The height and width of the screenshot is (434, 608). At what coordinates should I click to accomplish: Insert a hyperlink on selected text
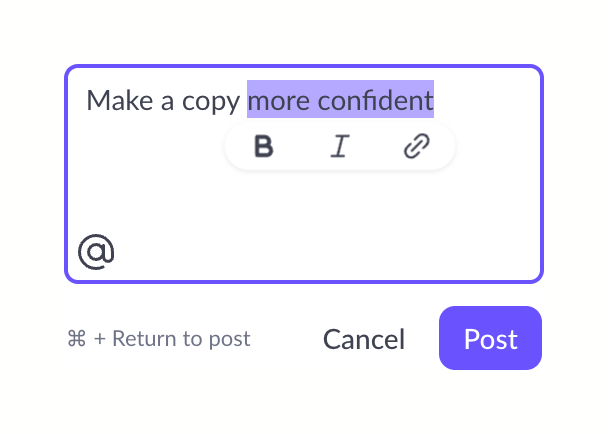point(416,148)
